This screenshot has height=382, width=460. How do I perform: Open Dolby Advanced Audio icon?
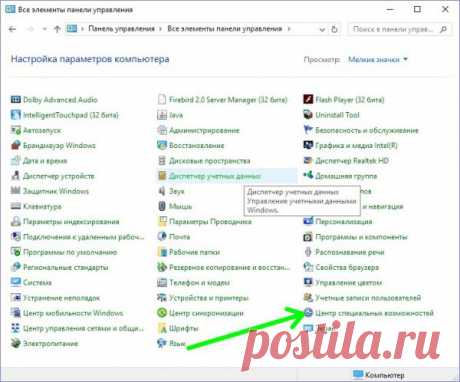tap(16, 99)
